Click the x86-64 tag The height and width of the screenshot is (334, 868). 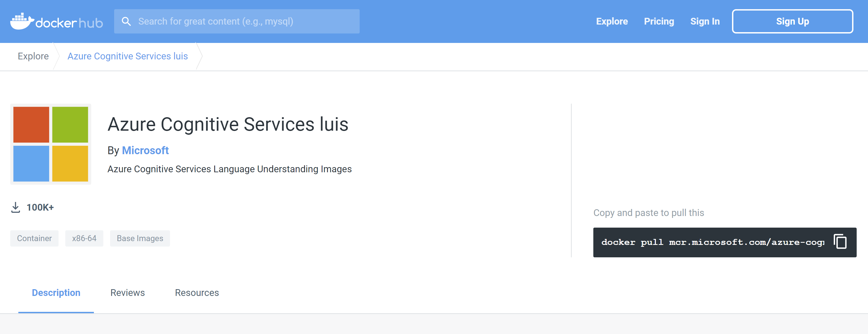pyautogui.click(x=84, y=238)
